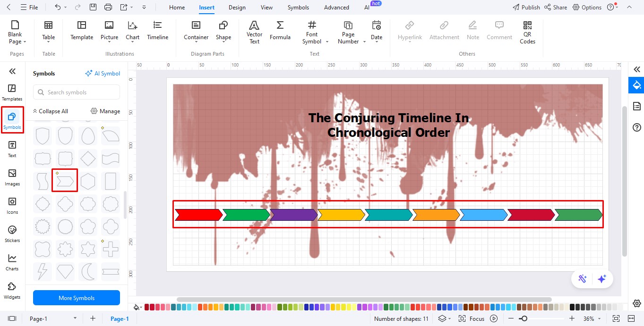Switch to the Advanced tab

tap(336, 8)
